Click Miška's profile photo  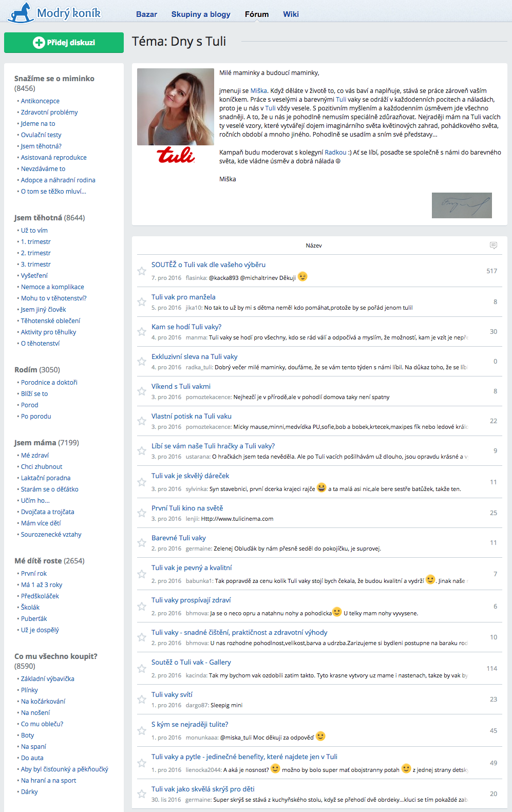(176, 107)
